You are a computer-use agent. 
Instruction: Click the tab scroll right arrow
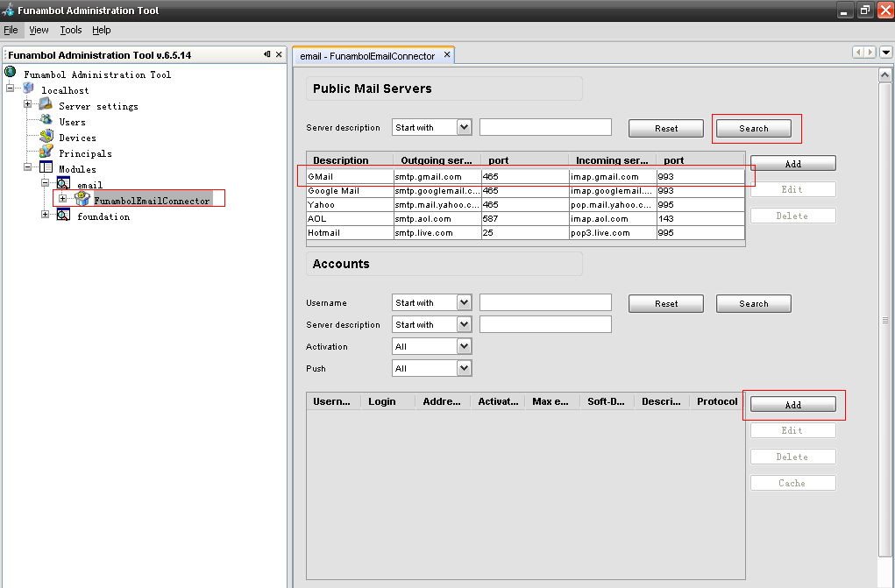pos(870,52)
